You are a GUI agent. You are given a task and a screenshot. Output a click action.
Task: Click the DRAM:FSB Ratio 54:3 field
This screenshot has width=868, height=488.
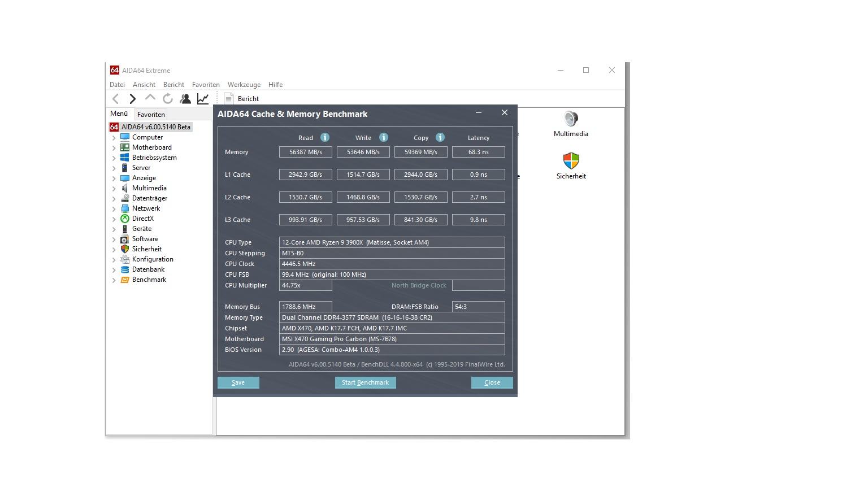(479, 307)
